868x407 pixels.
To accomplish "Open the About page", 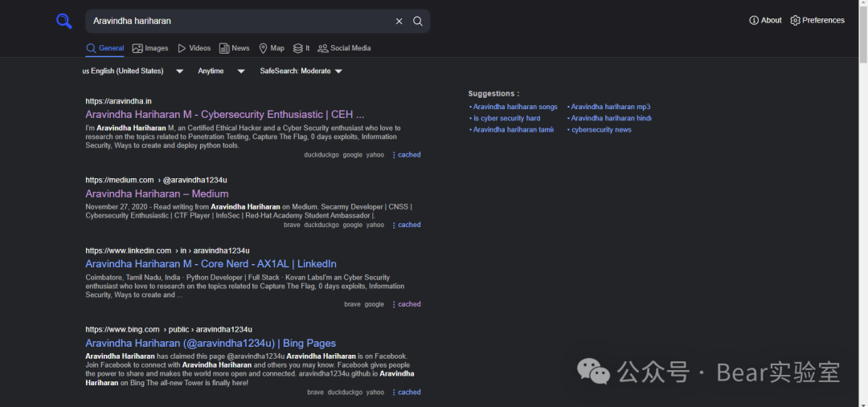I will [765, 20].
